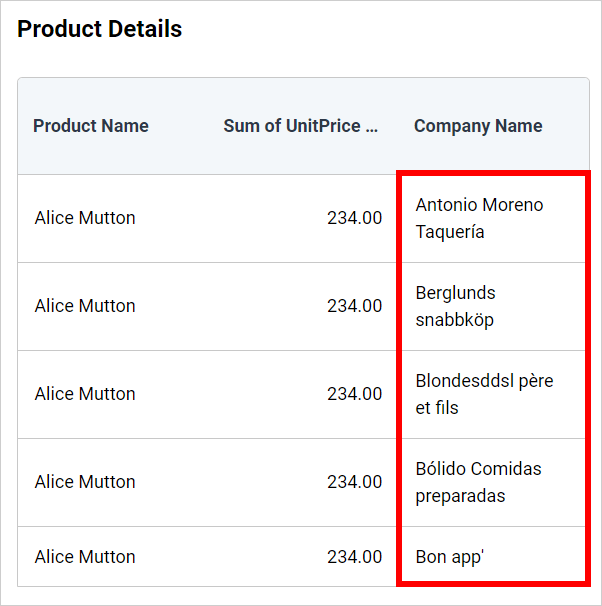Select the Company Name column header
Image resolution: width=602 pixels, height=606 pixels.
click(478, 126)
